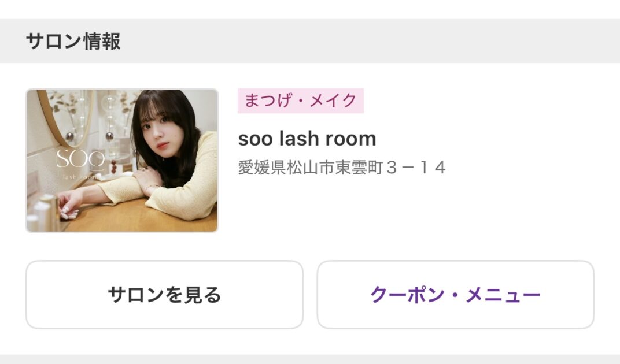Open the クーポン・メニュー button
The width and height of the screenshot is (620, 364).
(455, 295)
